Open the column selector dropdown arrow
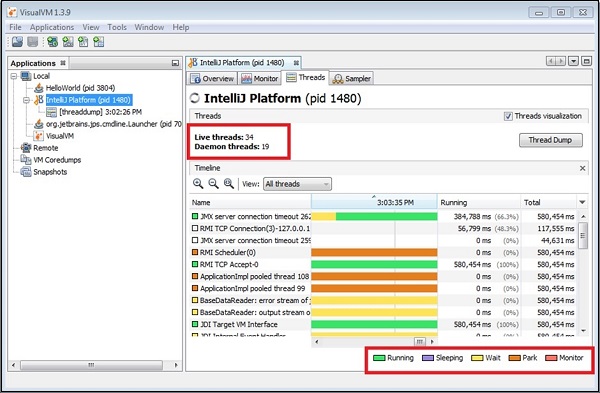Screen dimensions: 600x393 click(582, 202)
